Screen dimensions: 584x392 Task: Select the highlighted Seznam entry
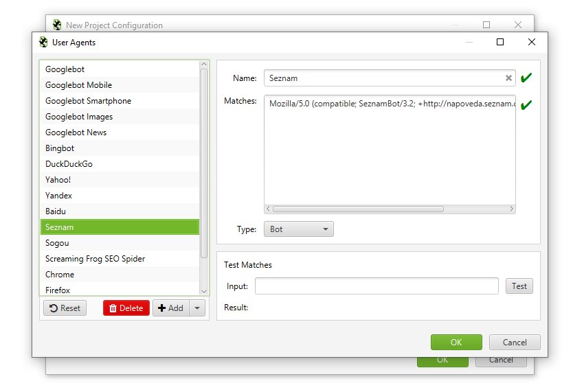pyautogui.click(x=120, y=227)
